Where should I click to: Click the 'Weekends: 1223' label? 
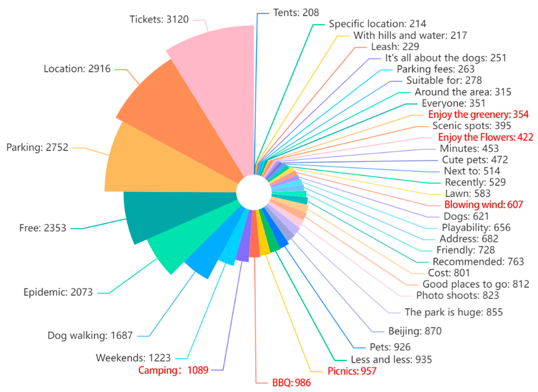tap(133, 358)
